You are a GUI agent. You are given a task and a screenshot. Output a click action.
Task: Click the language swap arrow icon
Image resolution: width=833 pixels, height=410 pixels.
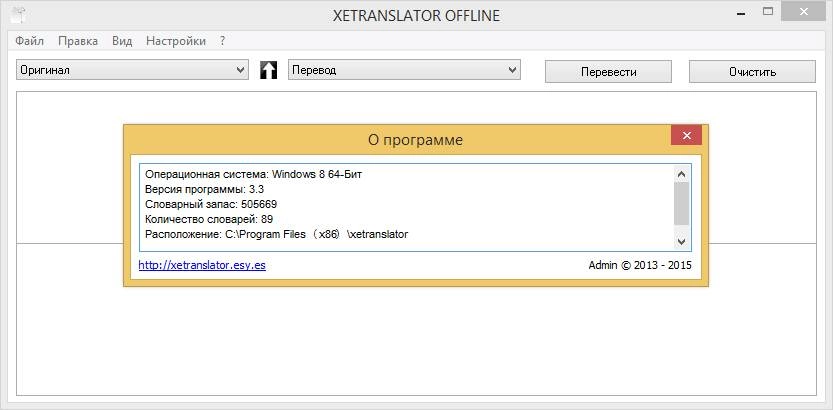click(268, 70)
